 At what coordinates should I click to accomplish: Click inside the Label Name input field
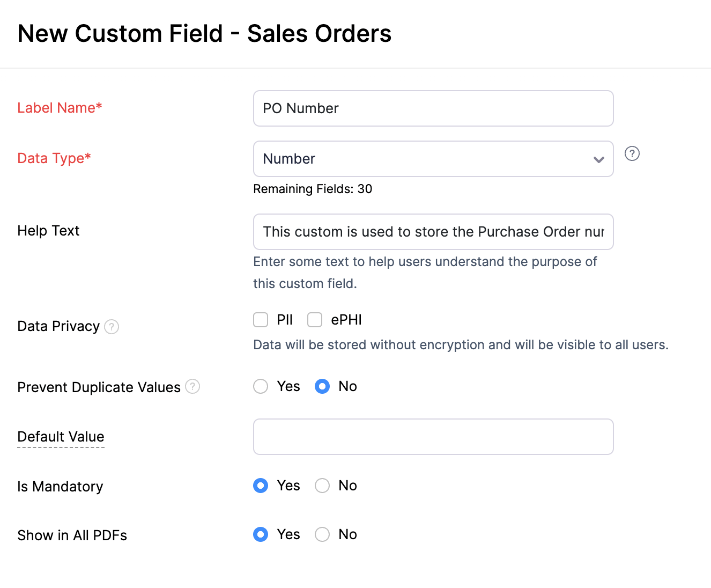click(x=433, y=108)
